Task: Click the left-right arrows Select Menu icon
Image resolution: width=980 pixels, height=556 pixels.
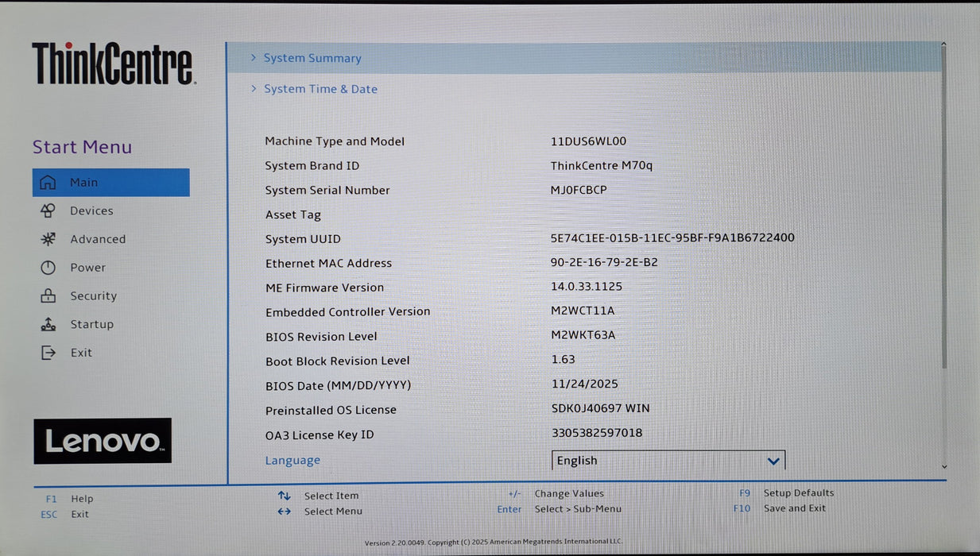Action: point(284,512)
